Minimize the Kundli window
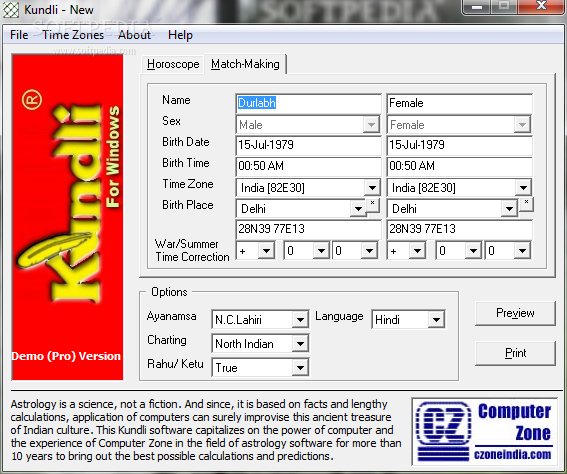Image resolution: width=567 pixels, height=474 pixels. point(477,6)
